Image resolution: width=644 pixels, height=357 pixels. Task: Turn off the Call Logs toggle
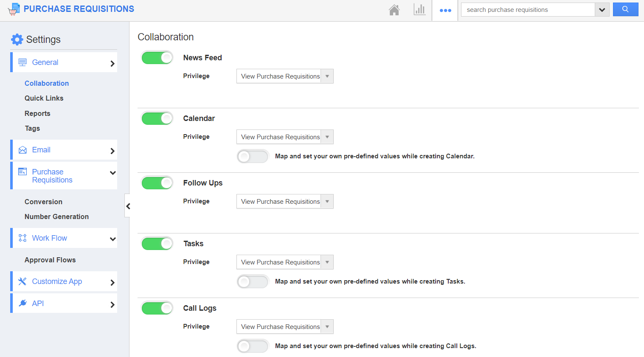coord(157,308)
